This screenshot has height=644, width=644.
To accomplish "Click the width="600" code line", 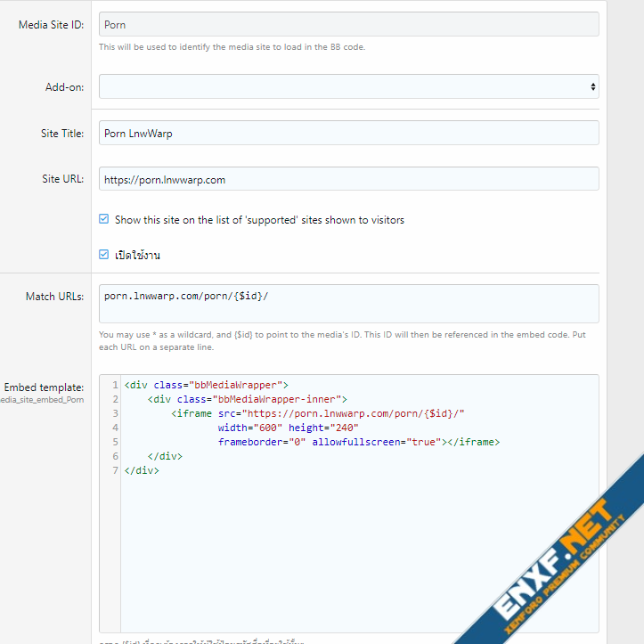I will (288, 428).
